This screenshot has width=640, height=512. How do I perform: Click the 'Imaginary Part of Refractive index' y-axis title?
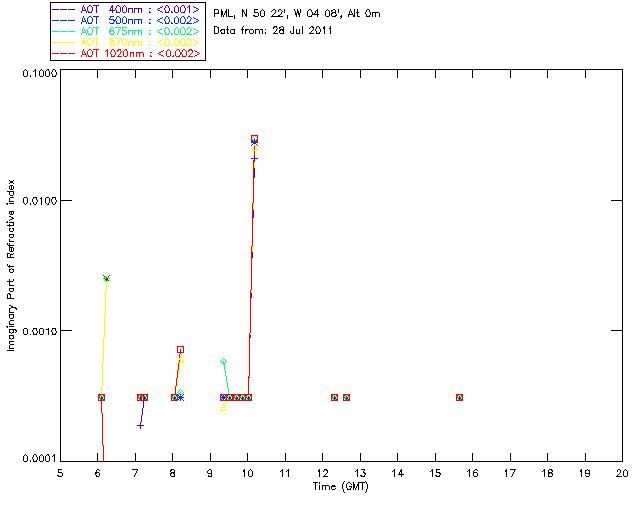click(x=11, y=265)
